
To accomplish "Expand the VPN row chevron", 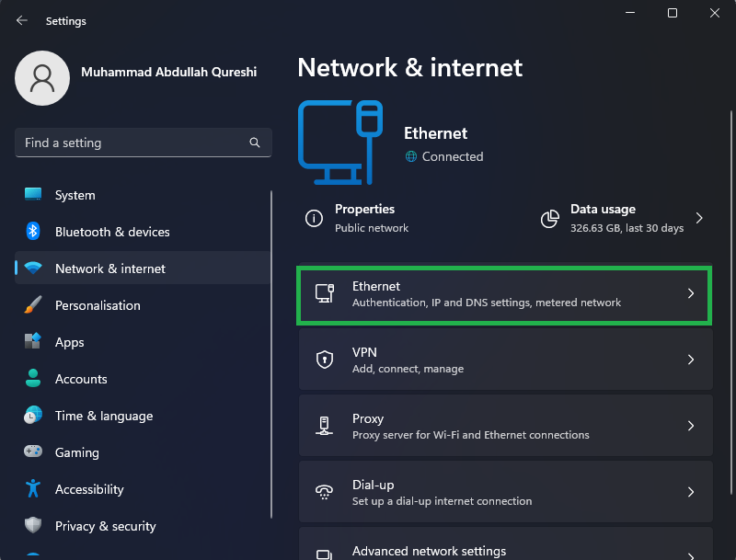I will point(691,360).
